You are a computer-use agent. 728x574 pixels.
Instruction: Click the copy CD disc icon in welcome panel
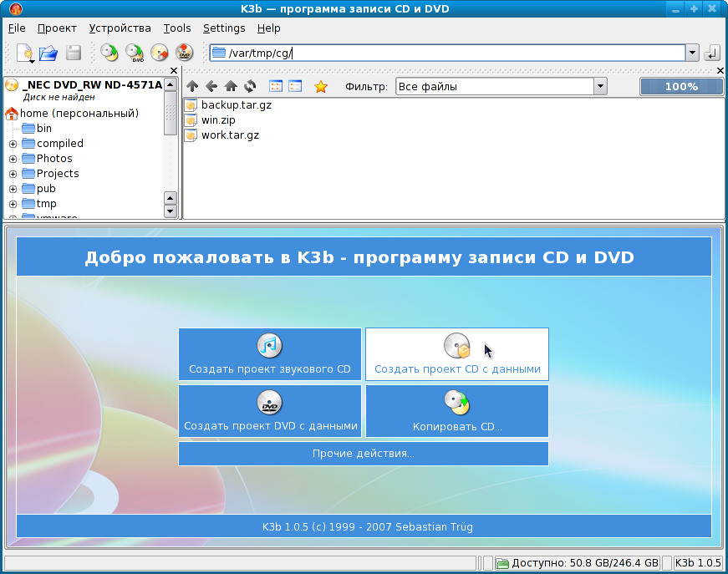coord(457,403)
